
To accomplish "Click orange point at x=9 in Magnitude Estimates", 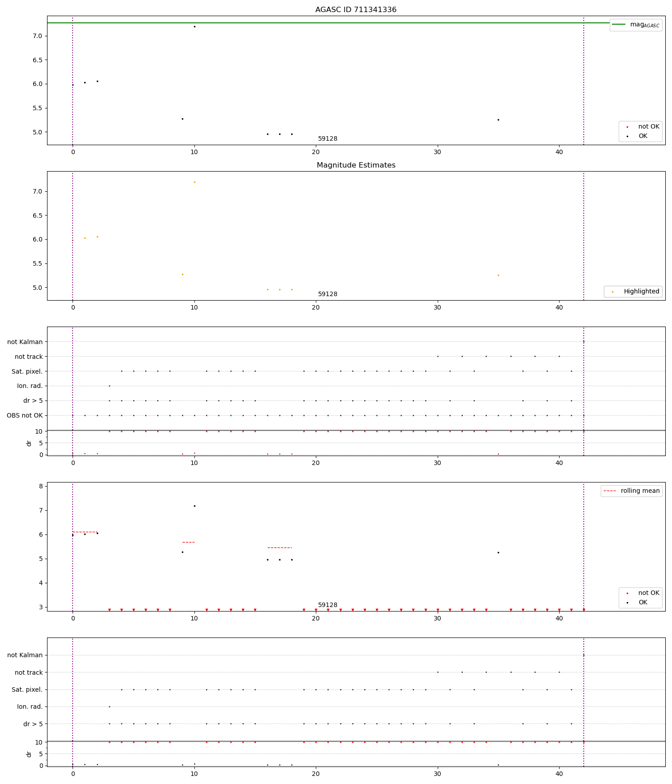I will pos(182,274).
